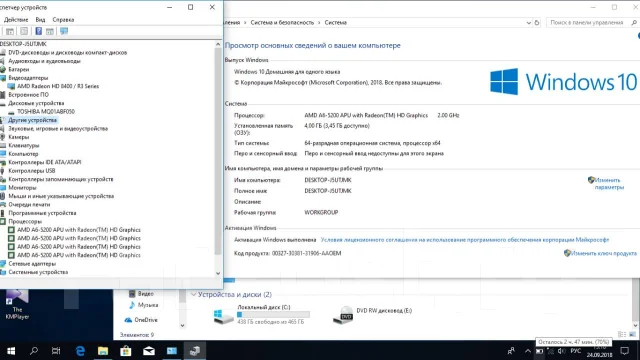Select the Аудиовходы и аудиовыходы category

click(x=44, y=61)
